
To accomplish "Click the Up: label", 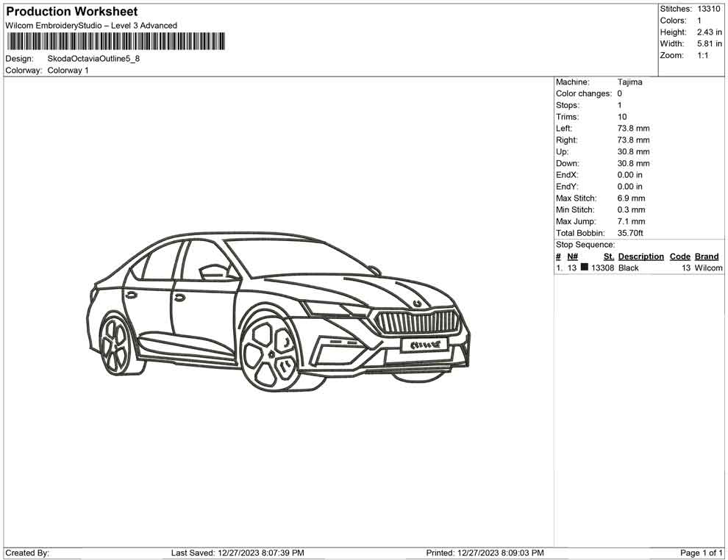I will pos(562,151).
